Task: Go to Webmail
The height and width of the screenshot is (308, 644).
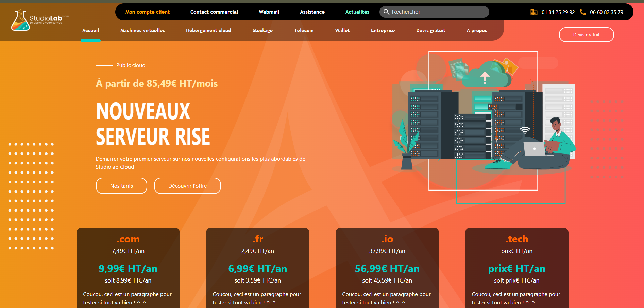Action: pyautogui.click(x=269, y=12)
